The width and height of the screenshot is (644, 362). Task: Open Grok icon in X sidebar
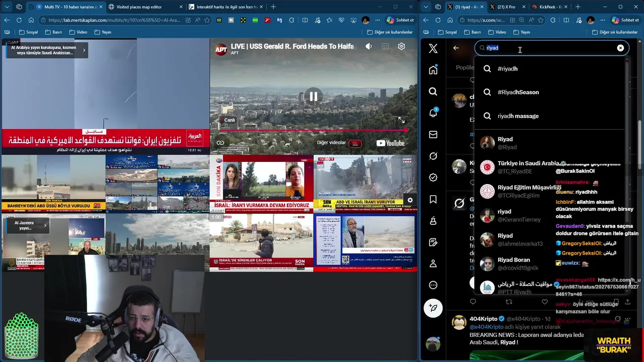pyautogui.click(x=433, y=156)
